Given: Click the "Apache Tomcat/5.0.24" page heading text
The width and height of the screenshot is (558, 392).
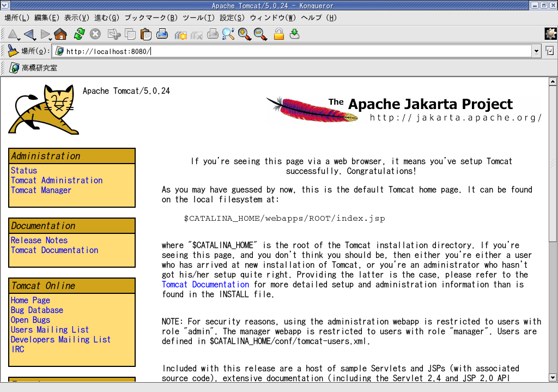Looking at the screenshot, I should click(x=126, y=91).
